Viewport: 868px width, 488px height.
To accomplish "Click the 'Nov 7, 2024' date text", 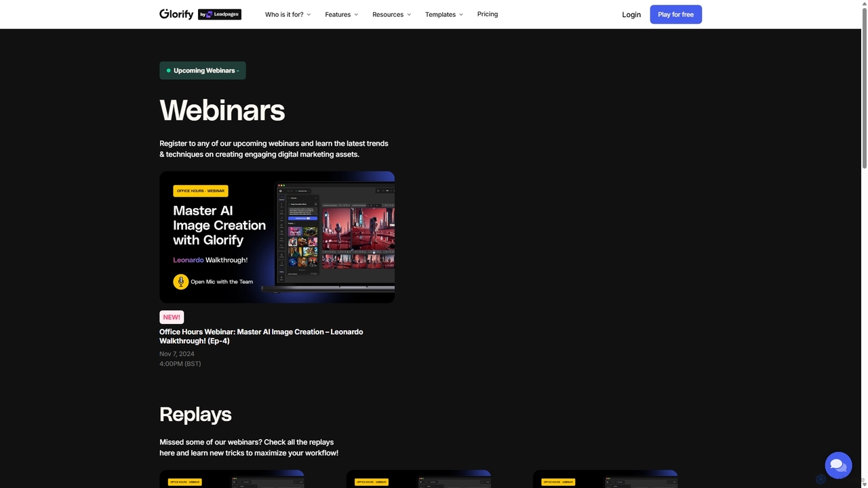I will tap(177, 354).
